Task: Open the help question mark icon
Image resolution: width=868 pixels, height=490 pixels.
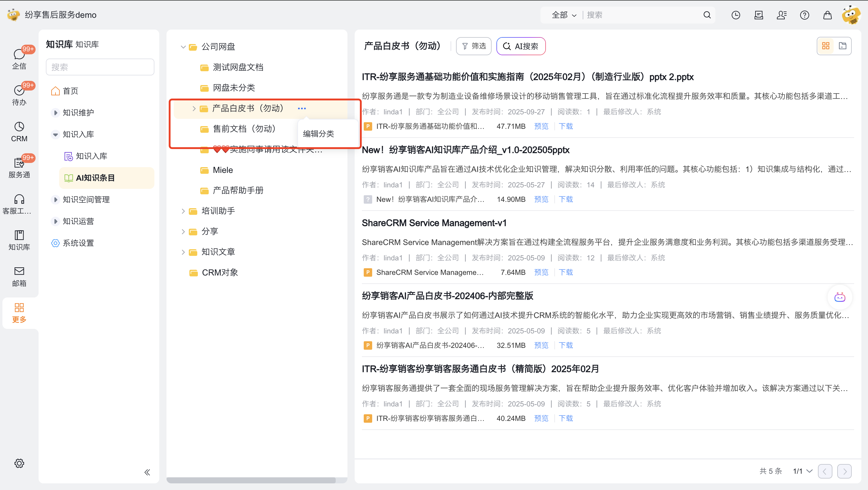Action: pos(804,15)
